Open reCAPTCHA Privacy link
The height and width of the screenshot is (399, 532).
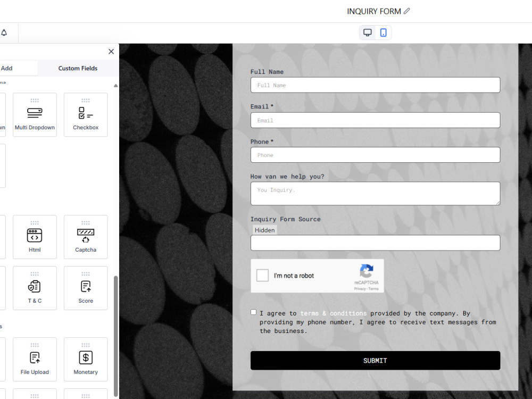pyautogui.click(x=360, y=289)
